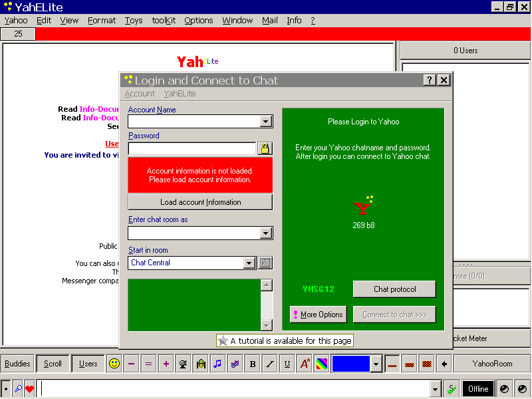Click the last round globe icon in bottom bar
This screenshot has width=532, height=399.
click(522, 389)
